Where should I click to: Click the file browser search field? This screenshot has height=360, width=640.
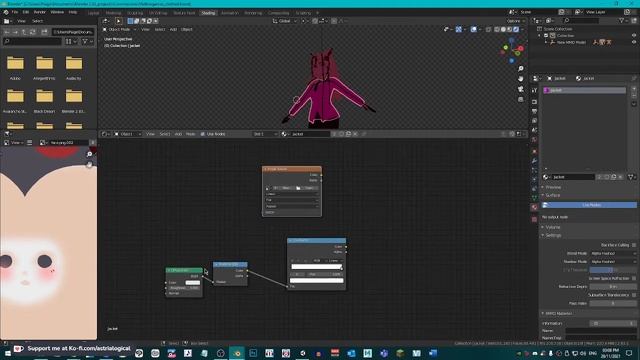[x=32, y=41]
